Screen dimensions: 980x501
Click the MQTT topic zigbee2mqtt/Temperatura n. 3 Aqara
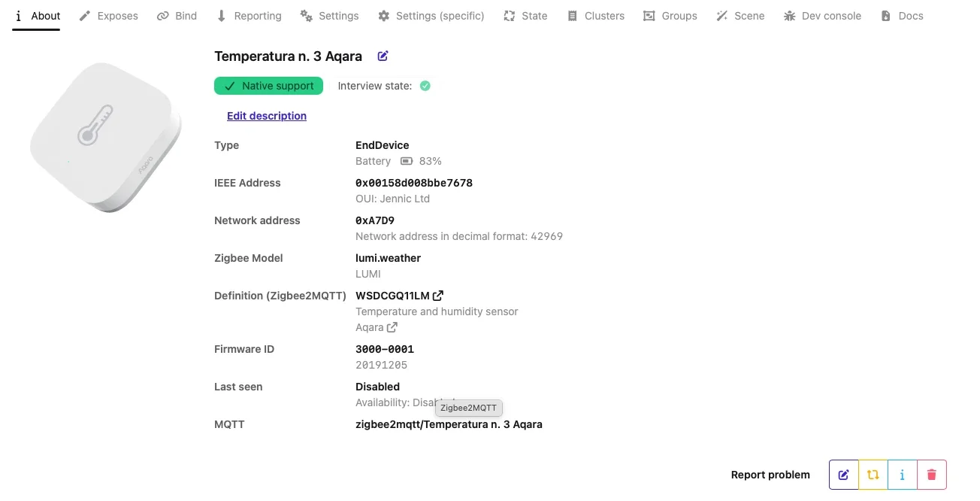449,424
